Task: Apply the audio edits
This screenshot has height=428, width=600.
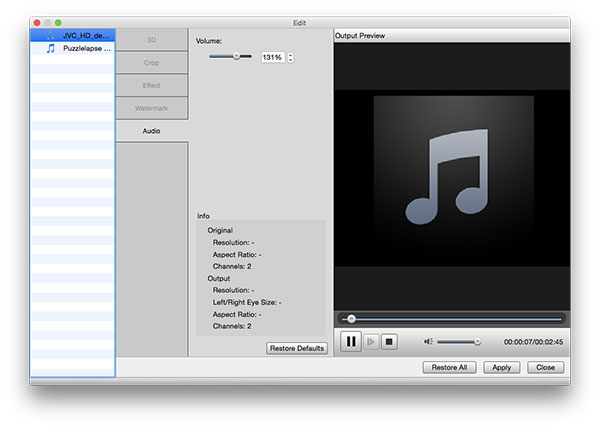Action: click(x=502, y=367)
